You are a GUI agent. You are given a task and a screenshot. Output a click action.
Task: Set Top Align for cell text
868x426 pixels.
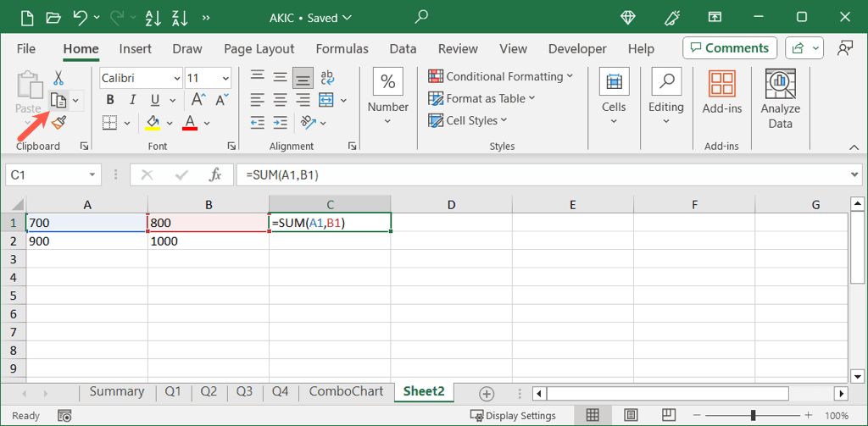pos(256,77)
